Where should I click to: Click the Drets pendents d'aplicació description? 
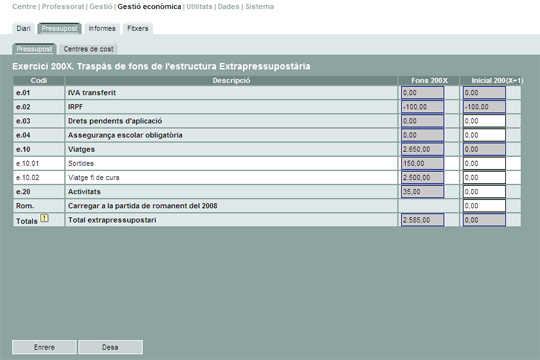115,121
